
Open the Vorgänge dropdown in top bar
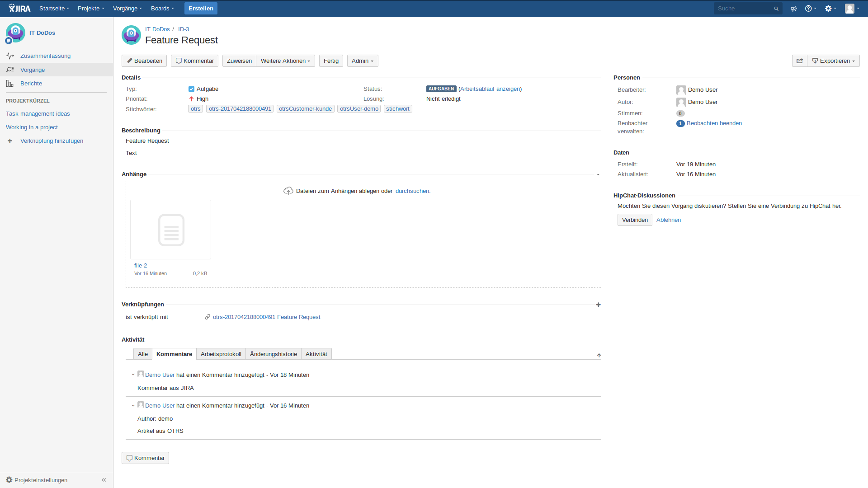(127, 9)
